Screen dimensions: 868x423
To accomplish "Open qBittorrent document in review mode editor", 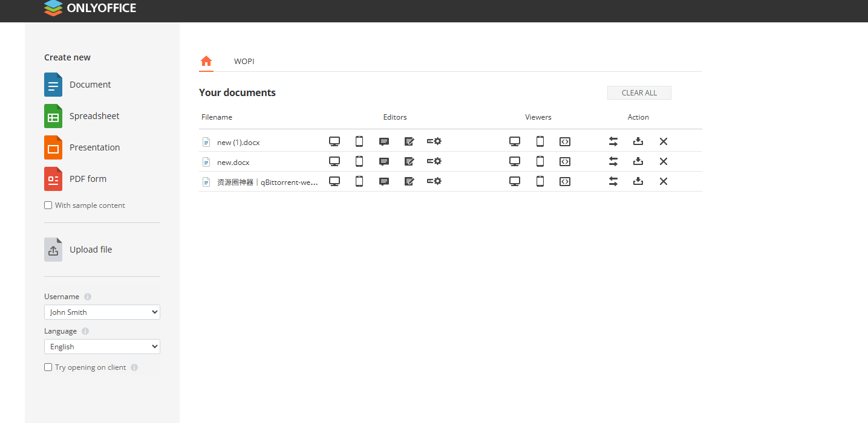I will pos(410,182).
